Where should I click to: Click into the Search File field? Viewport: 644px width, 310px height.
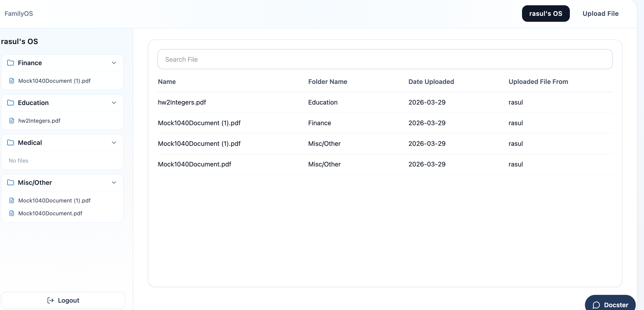pos(385,59)
